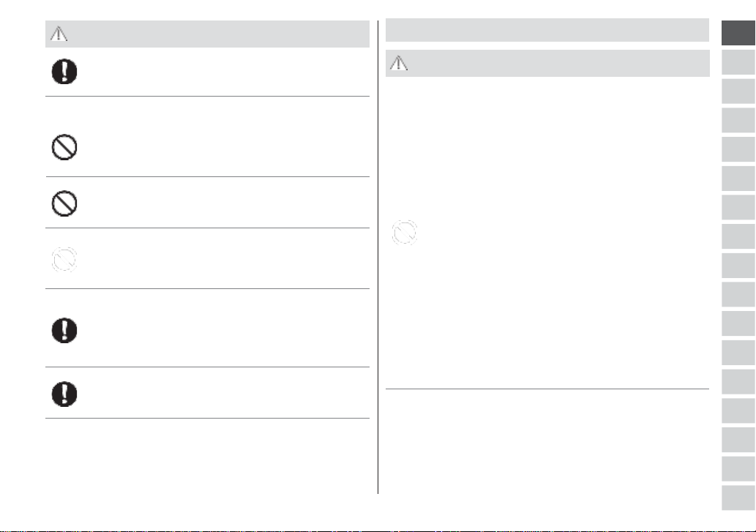
Task: Select the faded prohibition icon in right column
Action: click(x=404, y=232)
